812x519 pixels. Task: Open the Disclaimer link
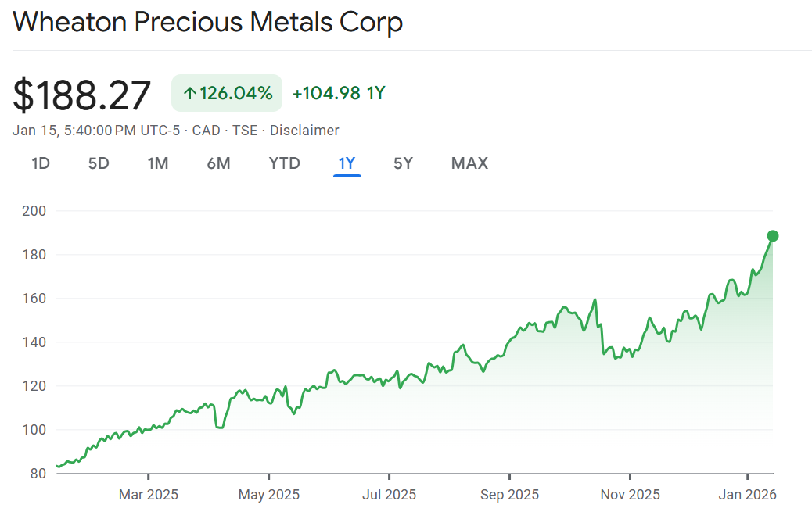point(304,131)
